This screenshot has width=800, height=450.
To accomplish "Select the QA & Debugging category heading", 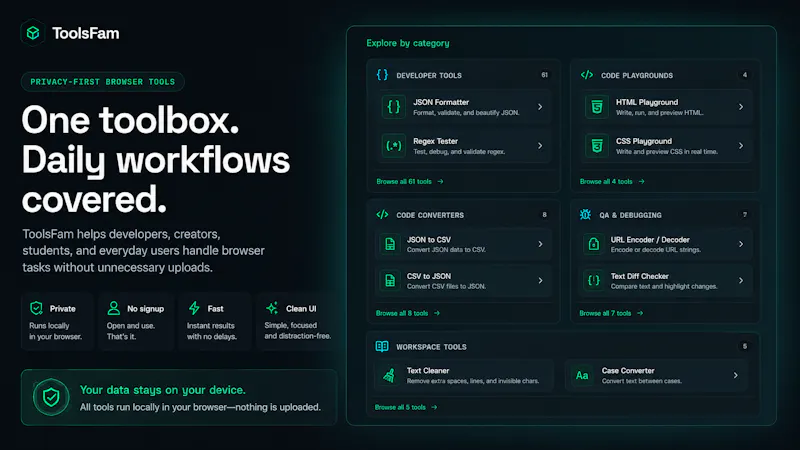I will (630, 215).
